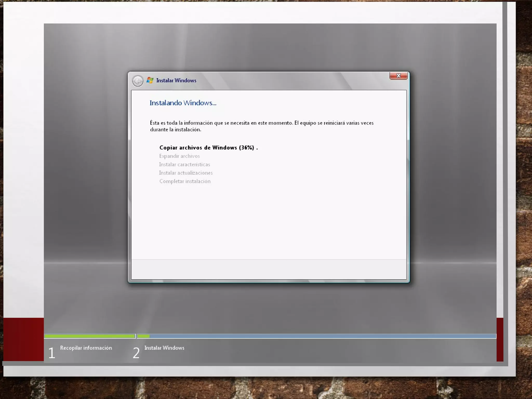The image size is (532, 399).
Task: Click the large number 2 stage marker
Action: 136,353
